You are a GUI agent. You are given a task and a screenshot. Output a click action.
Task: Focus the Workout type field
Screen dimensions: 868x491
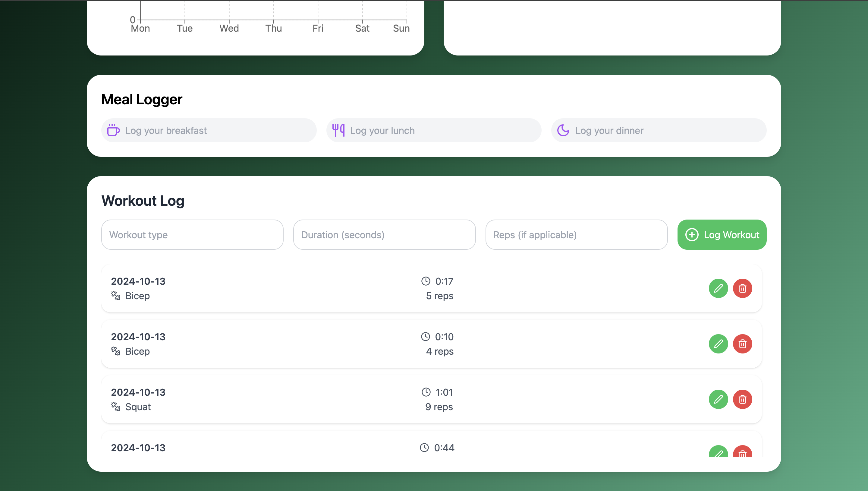click(192, 235)
